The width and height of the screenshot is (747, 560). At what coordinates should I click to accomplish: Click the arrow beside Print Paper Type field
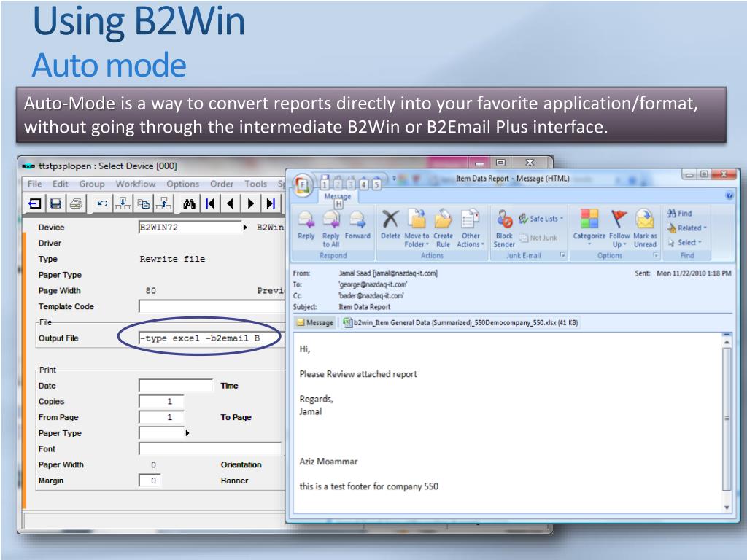[x=187, y=433]
